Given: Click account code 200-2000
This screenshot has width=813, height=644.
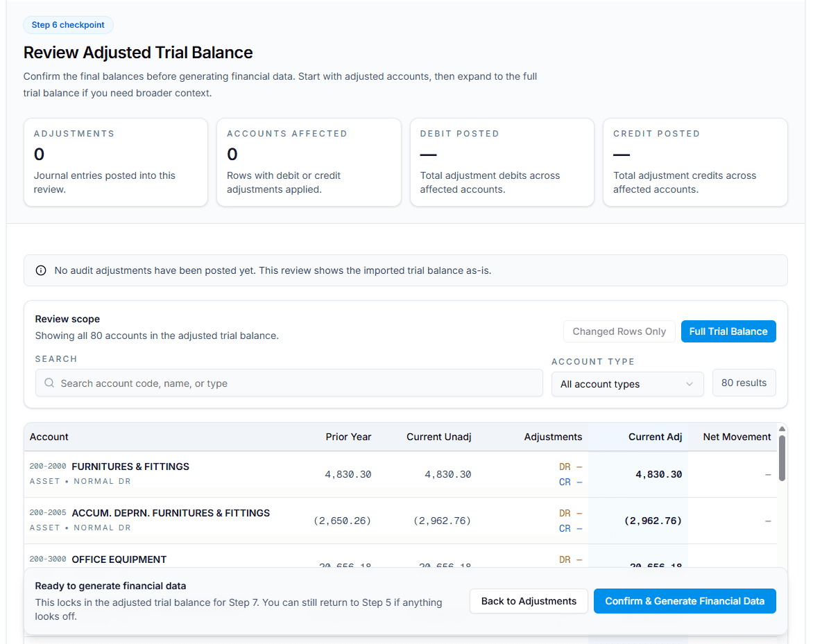Looking at the screenshot, I should (48, 467).
